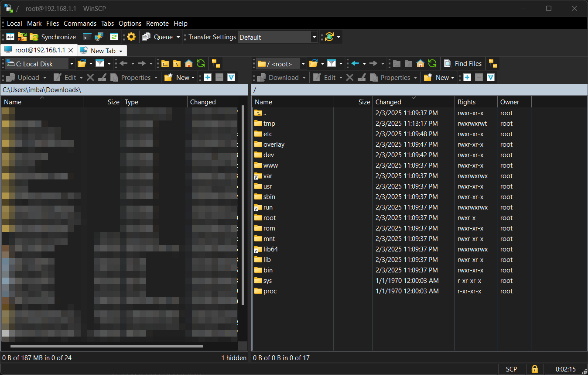
Task: Open the Preferences gear icon
Action: pos(131,37)
